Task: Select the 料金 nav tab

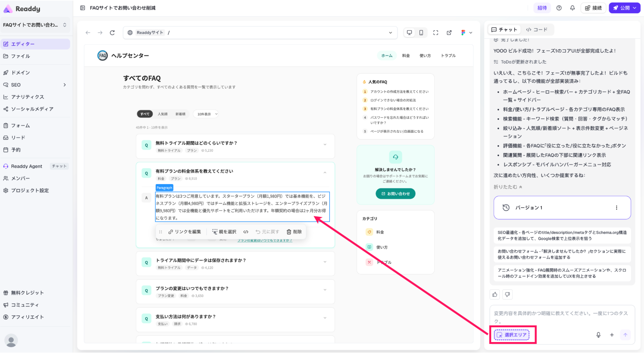Action: click(x=406, y=56)
